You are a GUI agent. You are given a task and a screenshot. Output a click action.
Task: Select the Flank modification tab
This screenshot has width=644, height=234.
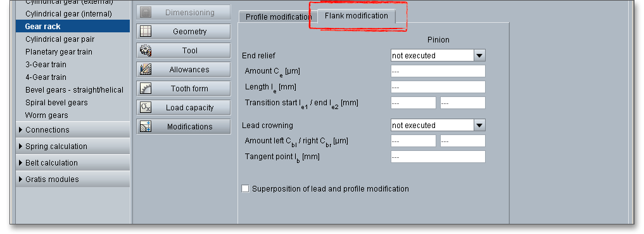click(x=356, y=16)
